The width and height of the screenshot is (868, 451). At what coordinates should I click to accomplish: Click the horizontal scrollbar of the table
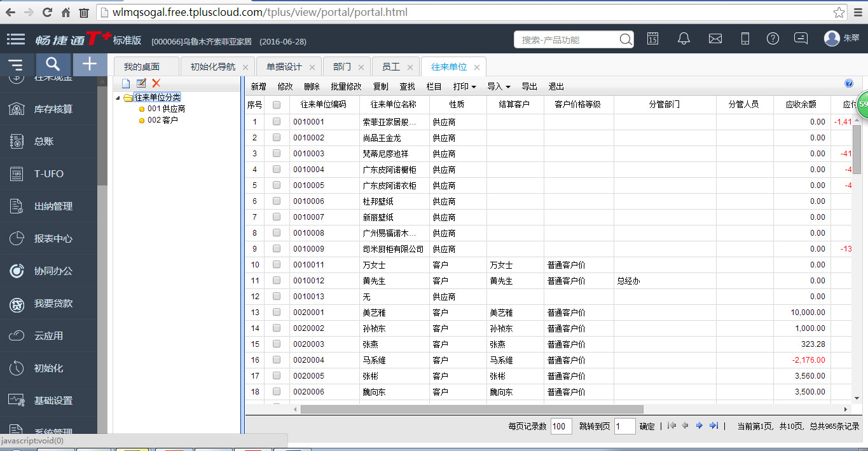coord(472,410)
